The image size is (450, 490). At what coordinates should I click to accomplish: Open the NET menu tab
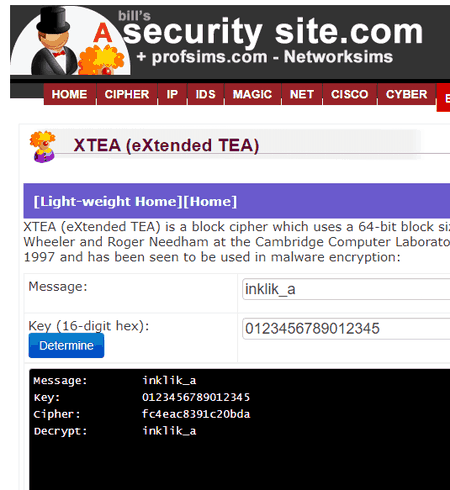point(302,94)
